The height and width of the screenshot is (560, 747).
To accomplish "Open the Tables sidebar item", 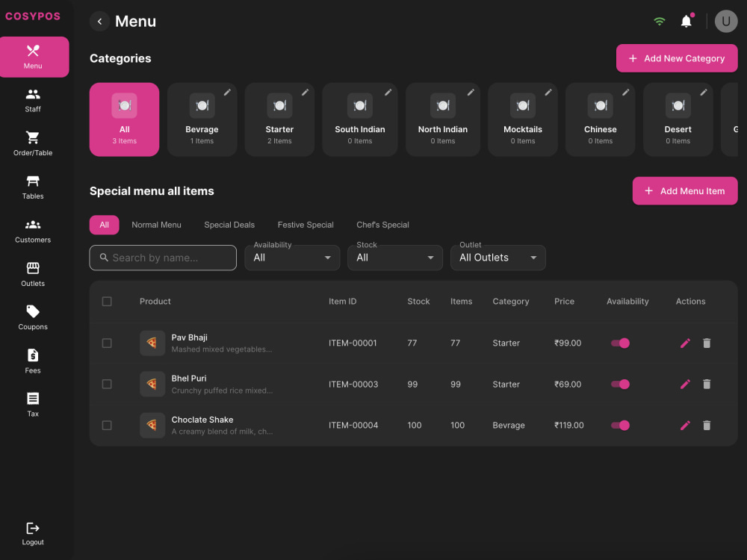I will (33, 187).
